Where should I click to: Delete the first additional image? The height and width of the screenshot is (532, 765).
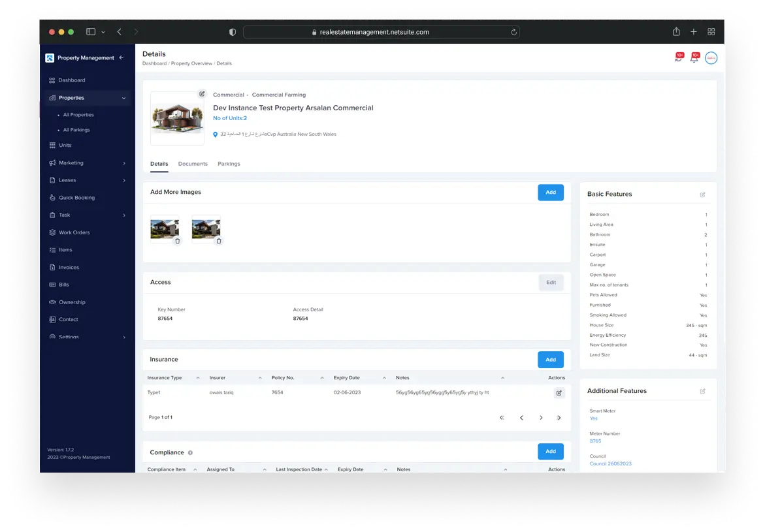click(x=178, y=241)
